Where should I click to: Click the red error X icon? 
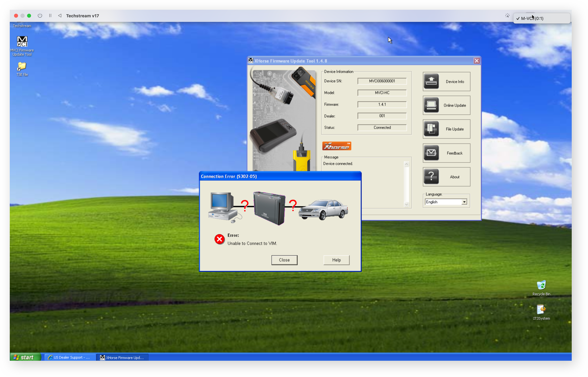(219, 239)
